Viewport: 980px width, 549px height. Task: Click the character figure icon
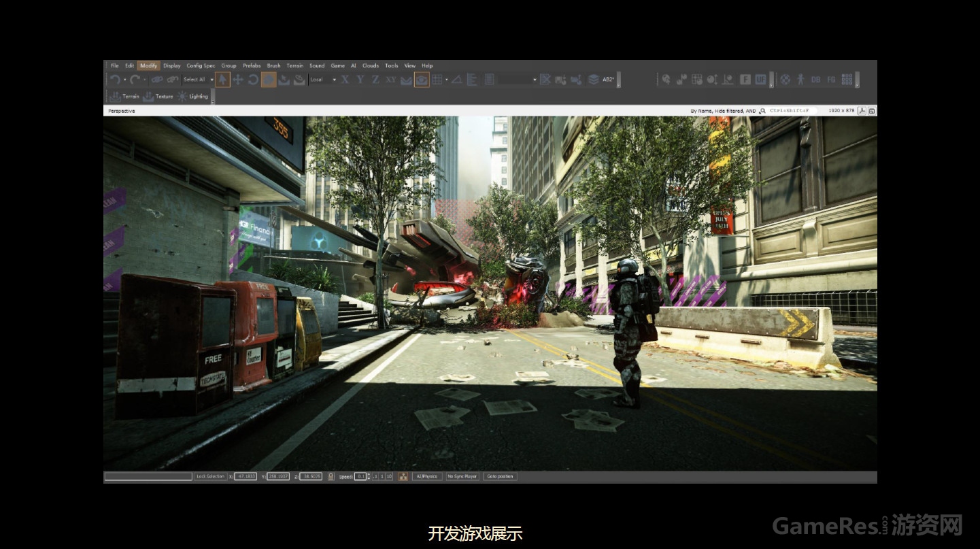click(800, 80)
